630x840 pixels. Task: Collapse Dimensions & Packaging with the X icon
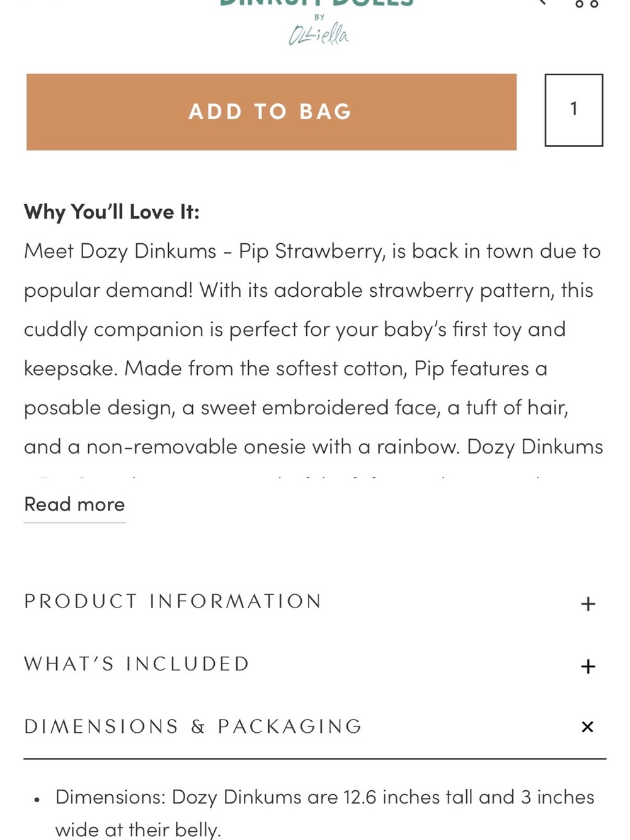tap(588, 727)
